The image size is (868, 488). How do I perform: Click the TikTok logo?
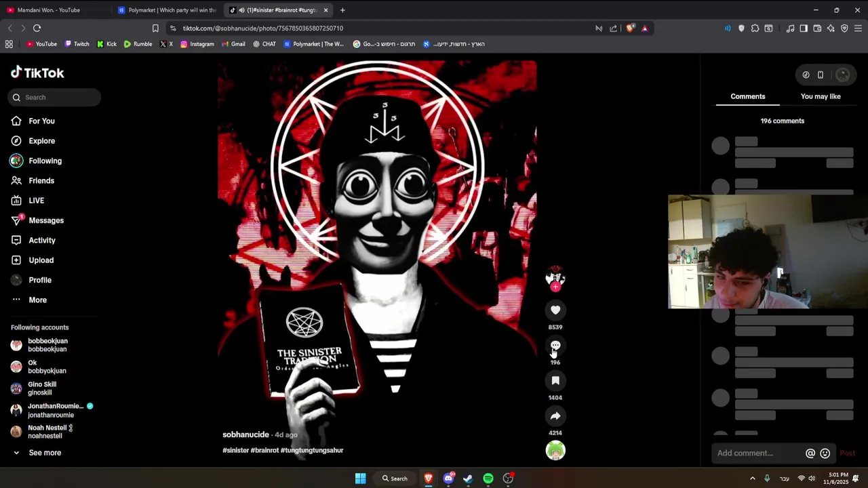coord(37,73)
